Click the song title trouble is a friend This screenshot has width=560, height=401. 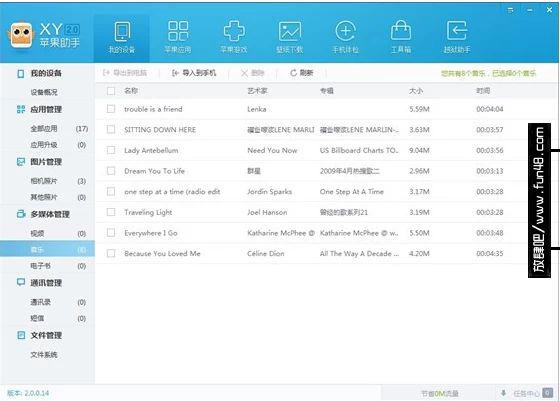153,109
